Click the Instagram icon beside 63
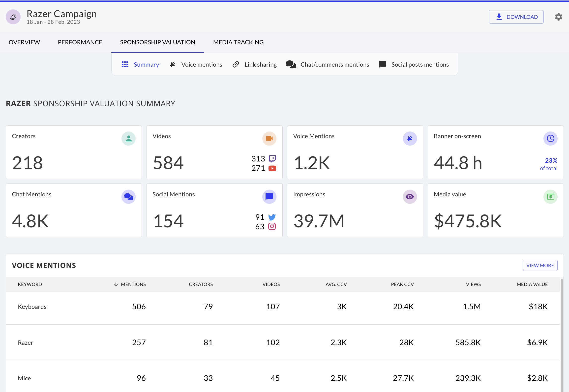 [272, 226]
